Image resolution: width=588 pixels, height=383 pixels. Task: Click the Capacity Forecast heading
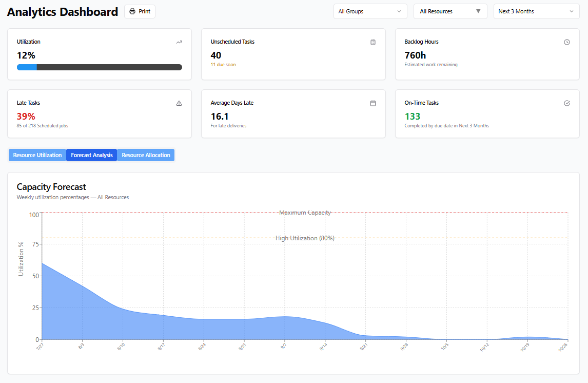(51, 187)
